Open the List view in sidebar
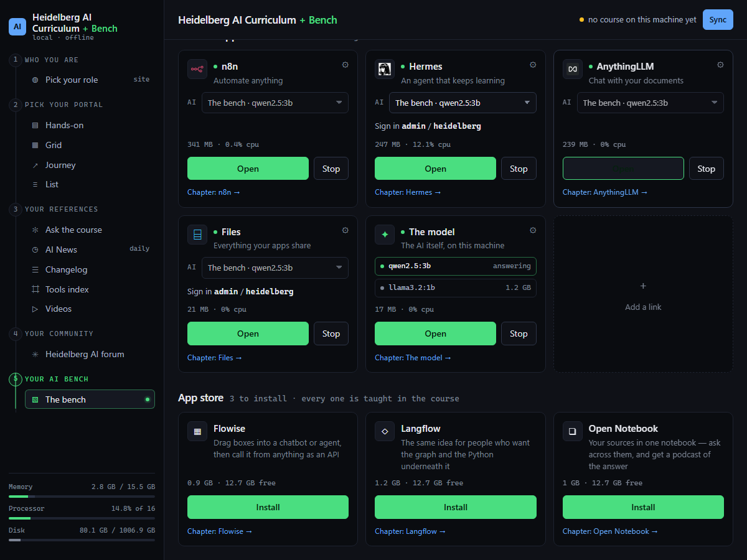The height and width of the screenshot is (560, 747). click(90, 184)
